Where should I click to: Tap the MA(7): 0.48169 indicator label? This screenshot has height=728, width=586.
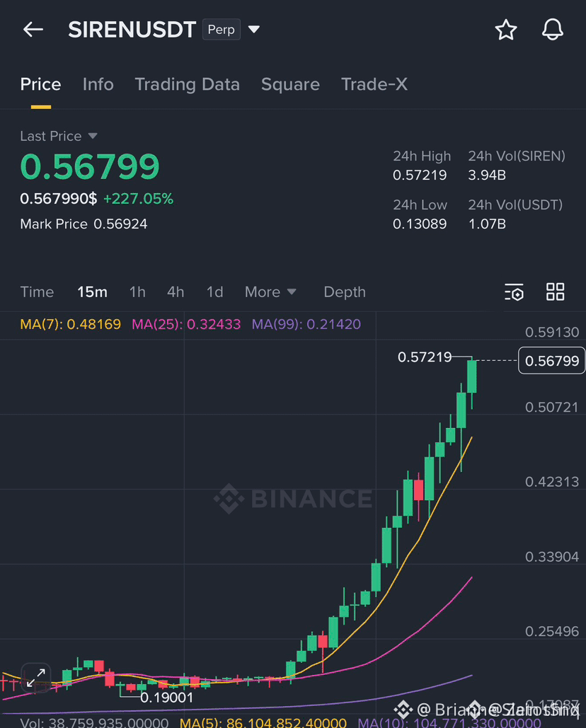tap(71, 324)
